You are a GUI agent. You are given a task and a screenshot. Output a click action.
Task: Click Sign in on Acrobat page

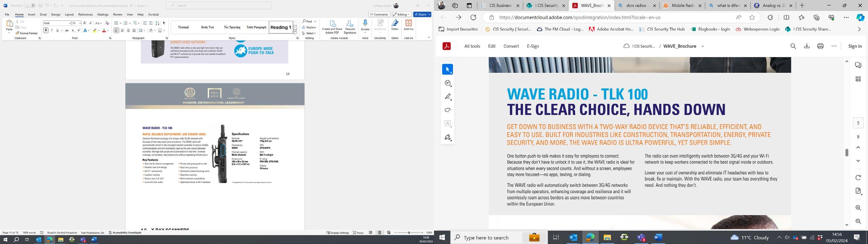click(x=855, y=46)
